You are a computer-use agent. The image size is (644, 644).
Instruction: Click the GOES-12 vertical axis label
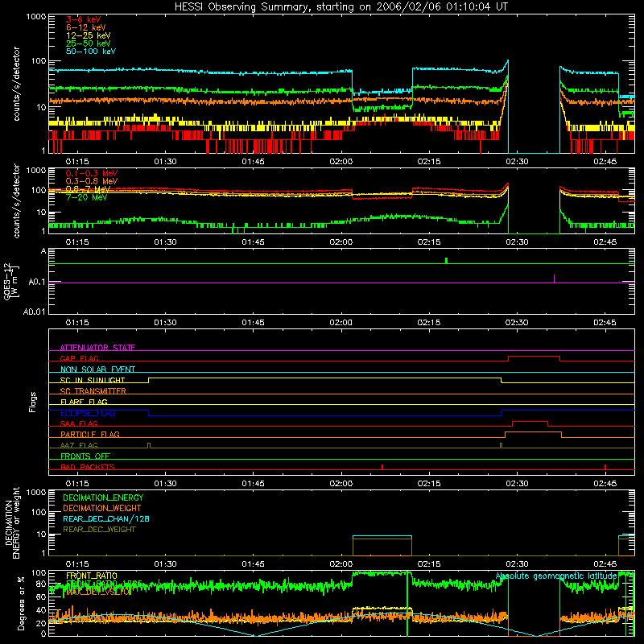(11, 281)
